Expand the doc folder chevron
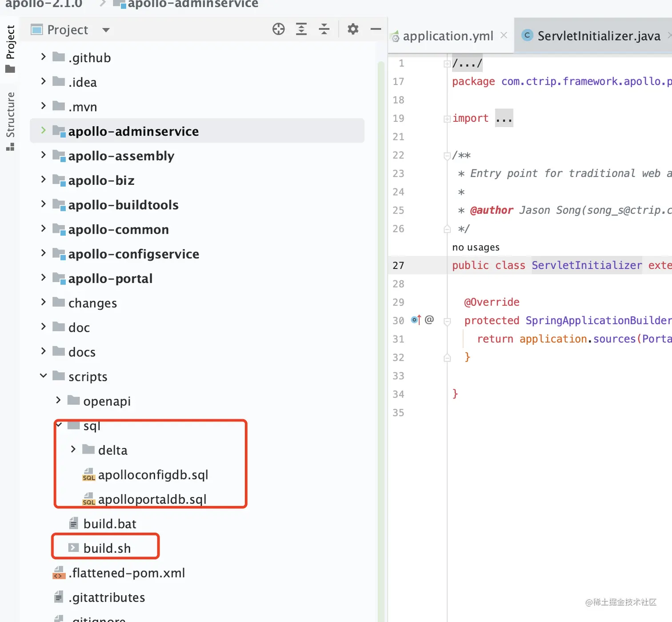This screenshot has height=622, width=672. pyautogui.click(x=43, y=326)
